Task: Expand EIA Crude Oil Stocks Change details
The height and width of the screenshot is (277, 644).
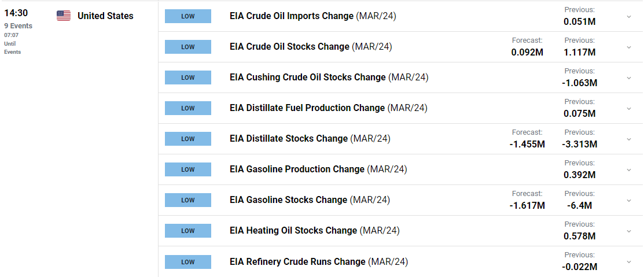Action: pos(628,47)
